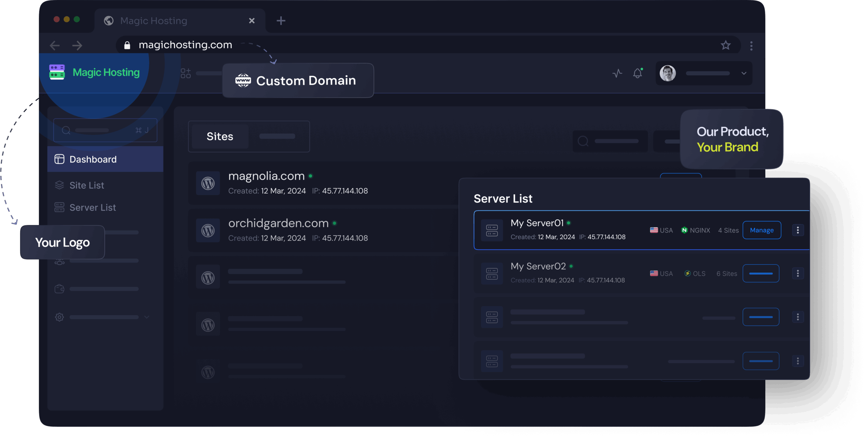Screen dimensions: 868x438
Task: Open a new browser tab with plus
Action: click(281, 21)
